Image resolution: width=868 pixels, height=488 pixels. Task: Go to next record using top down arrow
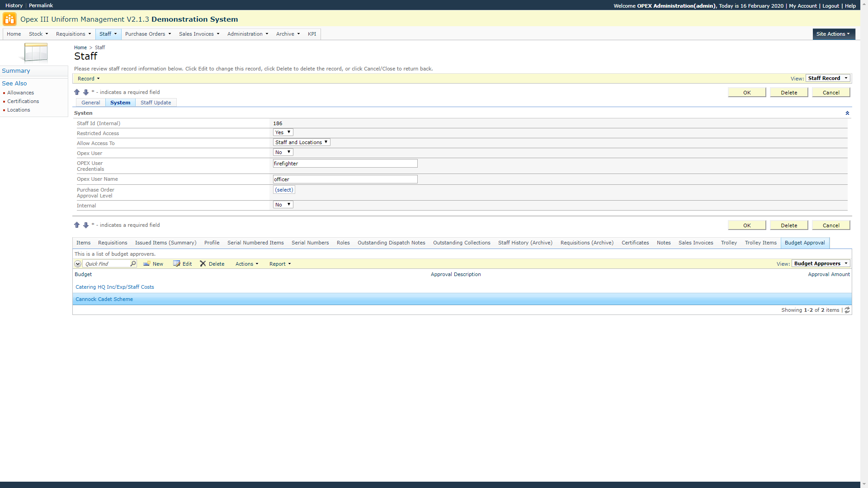tap(86, 92)
